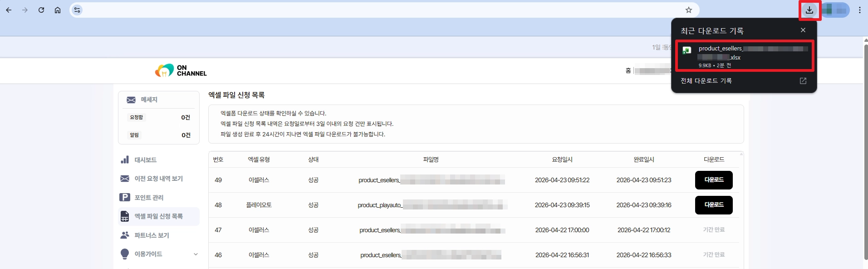Open the 메세지 envelope icon

click(131, 100)
